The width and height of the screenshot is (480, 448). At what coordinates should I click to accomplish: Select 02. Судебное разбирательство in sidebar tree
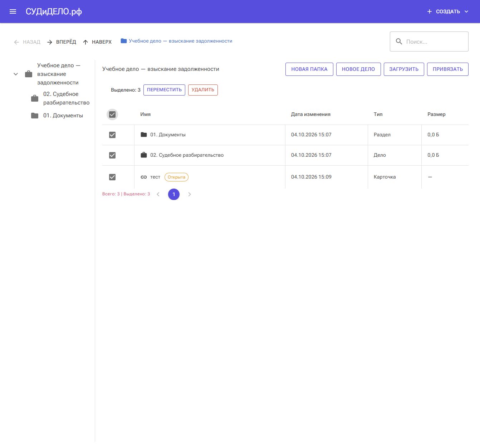click(x=66, y=98)
